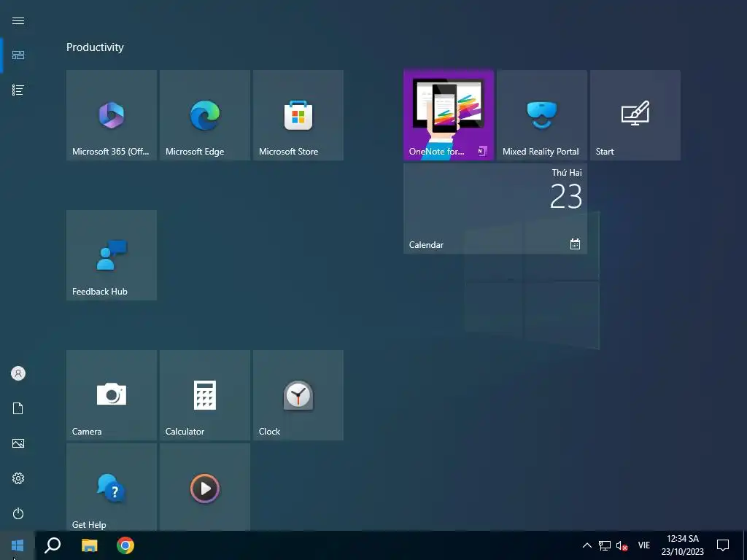Open the Power options button
The image size is (747, 560).
(x=18, y=513)
